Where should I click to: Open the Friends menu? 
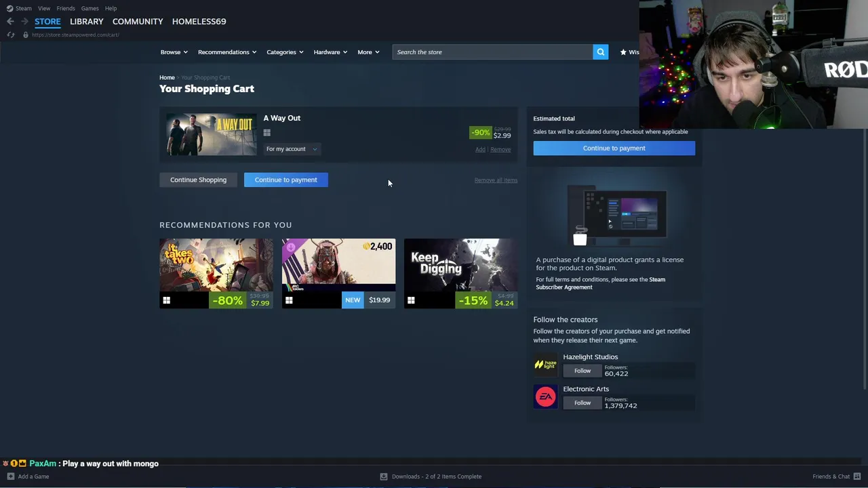point(66,8)
